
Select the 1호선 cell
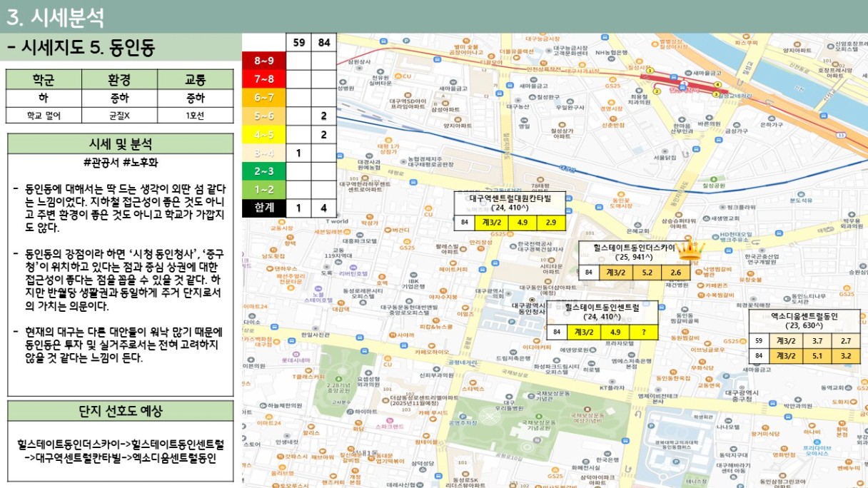pyautogui.click(x=196, y=115)
